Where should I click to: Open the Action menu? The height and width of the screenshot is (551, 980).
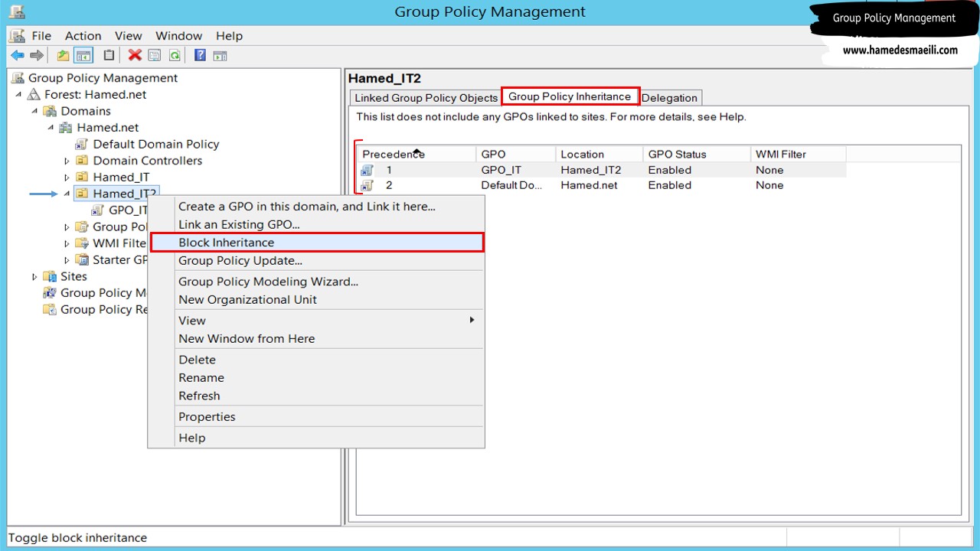pyautogui.click(x=83, y=36)
